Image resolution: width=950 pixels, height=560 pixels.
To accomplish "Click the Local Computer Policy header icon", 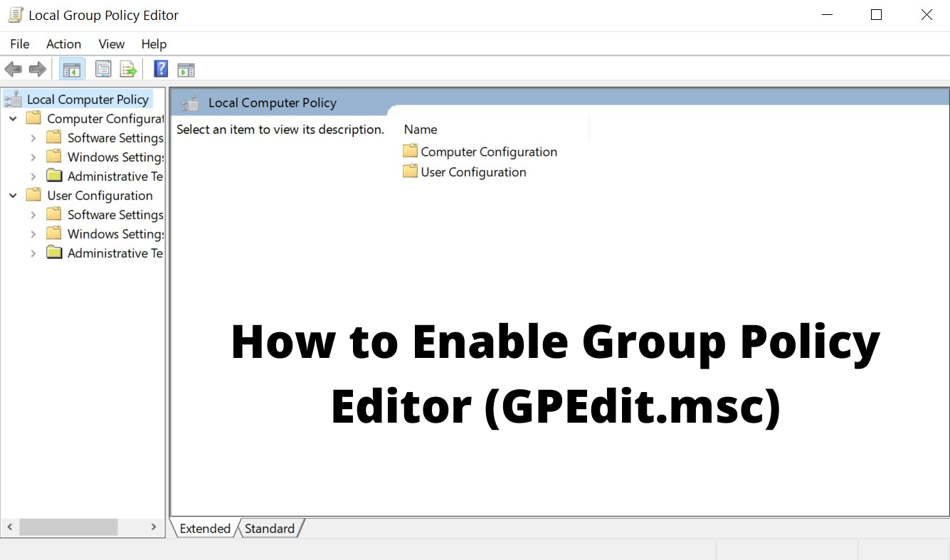I will point(190,103).
